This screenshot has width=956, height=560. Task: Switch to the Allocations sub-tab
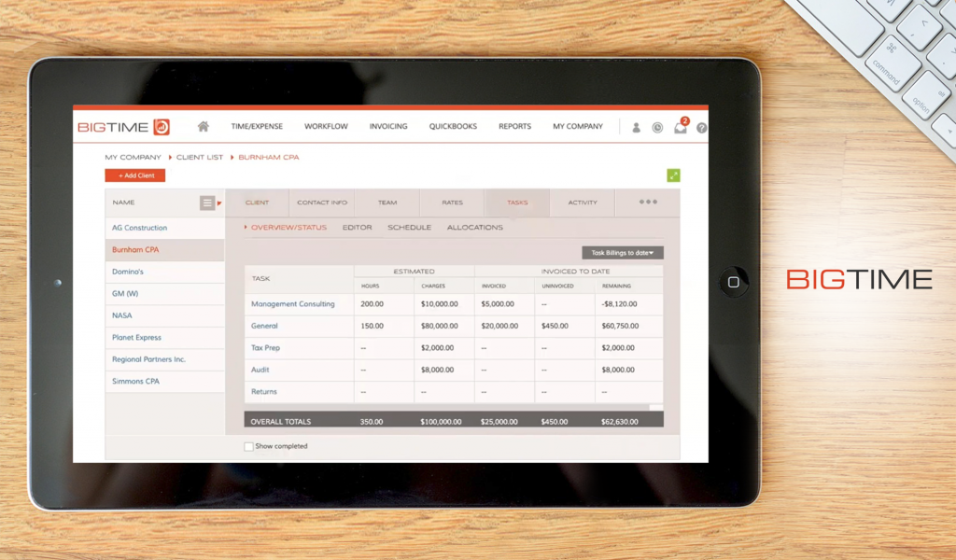474,228
